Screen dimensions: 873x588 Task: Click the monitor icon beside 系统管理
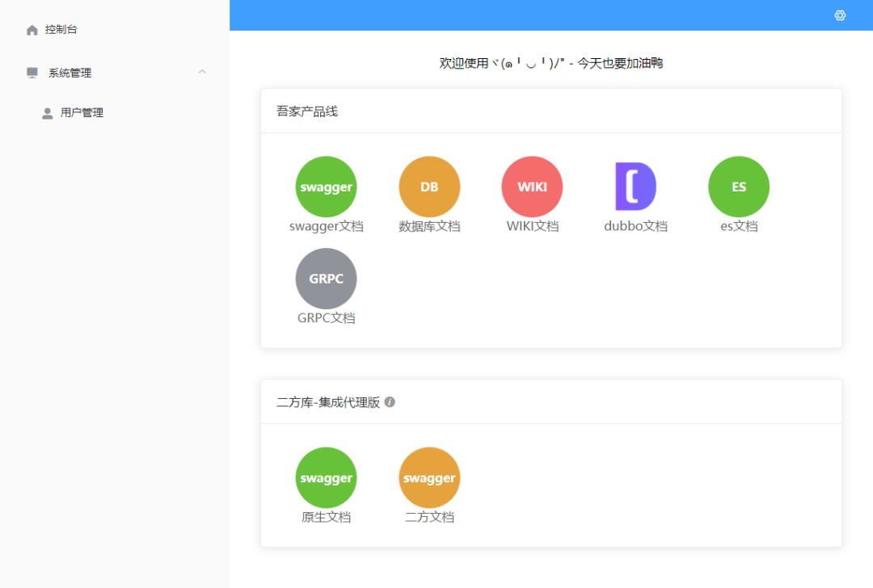tap(31, 72)
